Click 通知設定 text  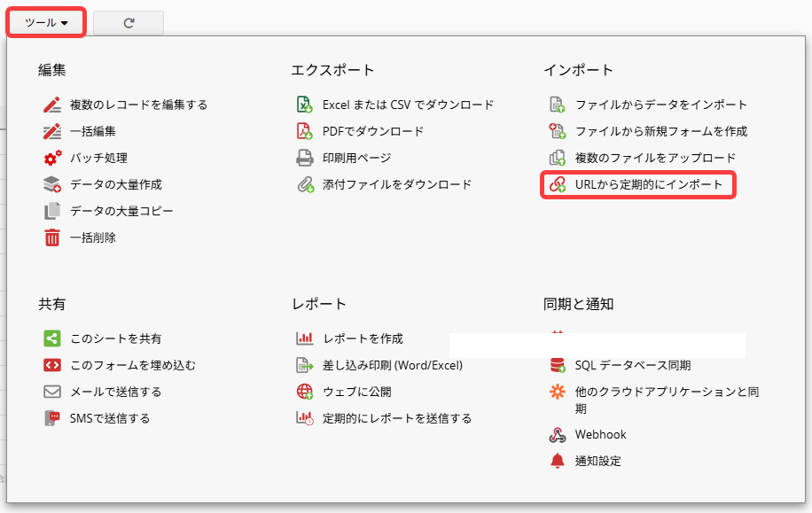598,462
